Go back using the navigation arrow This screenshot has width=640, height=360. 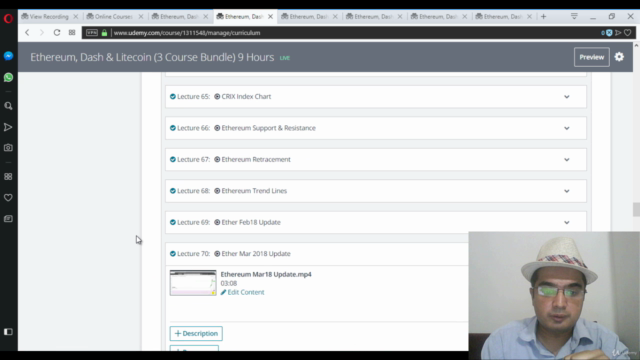point(27,33)
